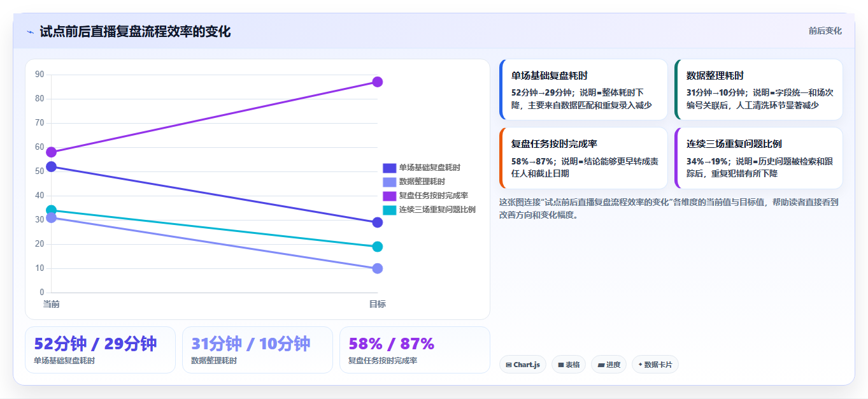Image resolution: width=868 pixels, height=399 pixels.
Task: Click the purple 复盘任务按时完成率 legend swatch
Action: 390,196
